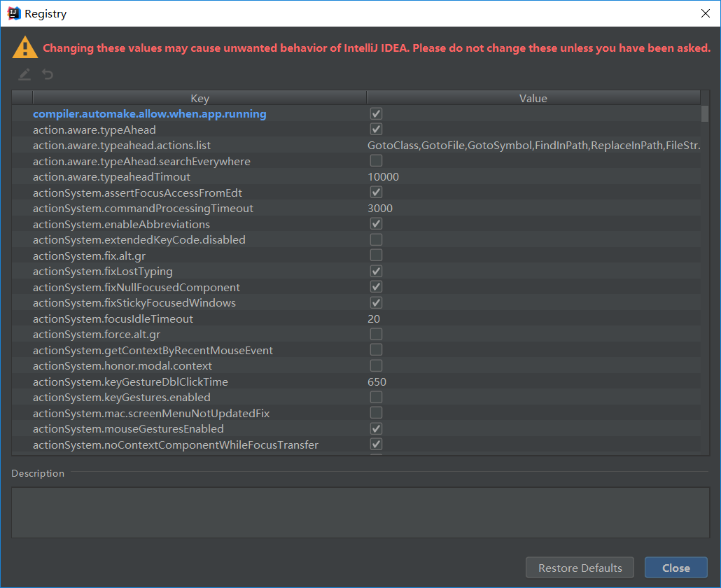721x588 pixels.
Task: Select actionSystem.commandProcessingTimeout key
Action: pos(143,209)
